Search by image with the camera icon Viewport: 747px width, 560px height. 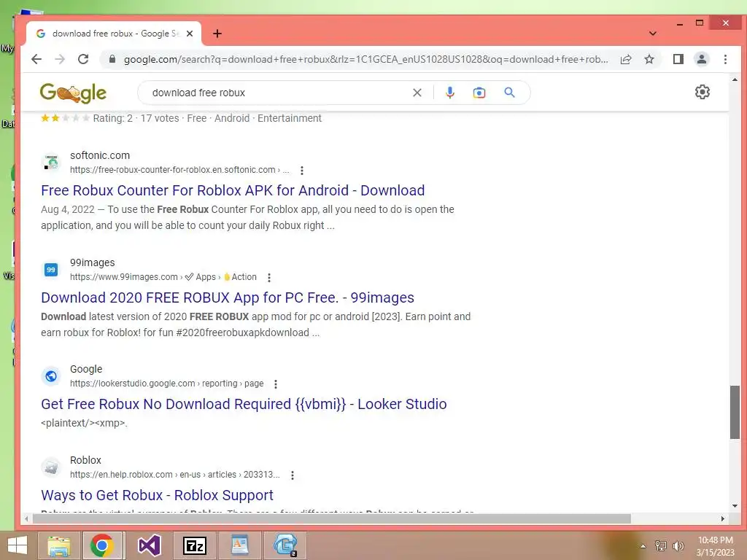(479, 93)
